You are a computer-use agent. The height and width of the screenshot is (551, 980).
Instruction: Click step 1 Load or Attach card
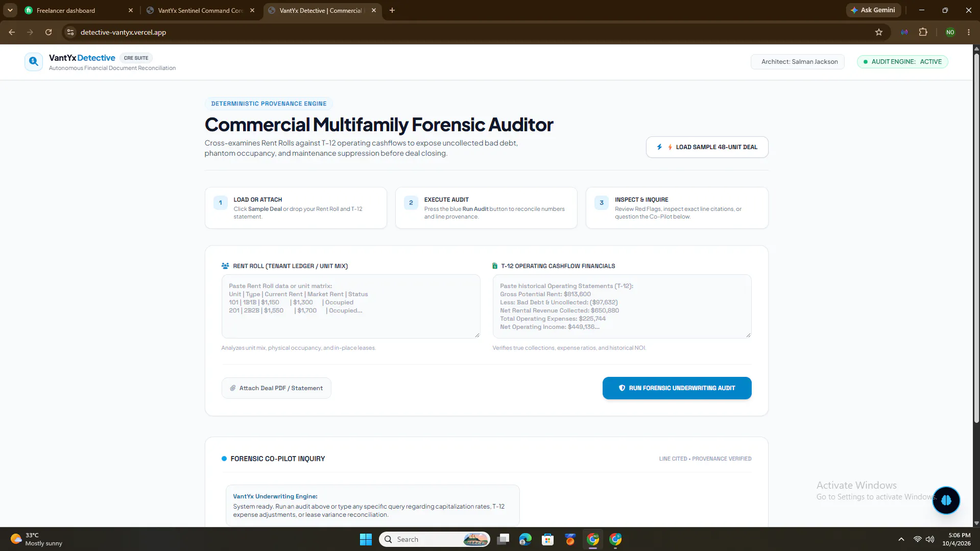pyautogui.click(x=296, y=208)
